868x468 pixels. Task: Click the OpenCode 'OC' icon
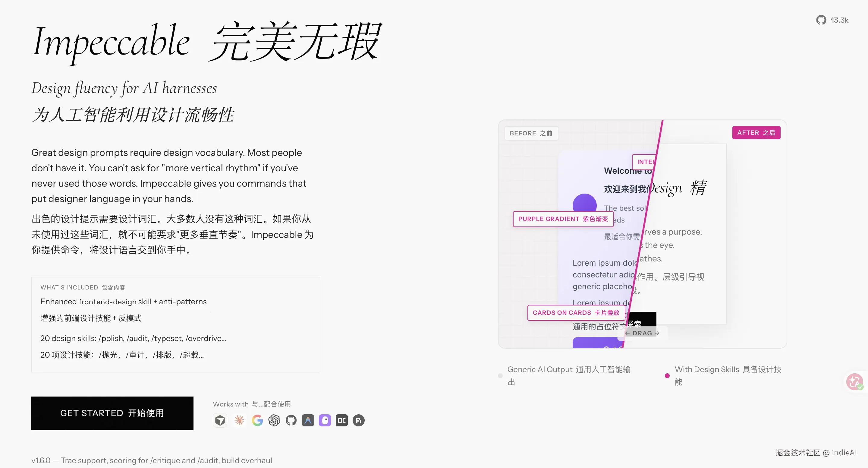click(342, 420)
